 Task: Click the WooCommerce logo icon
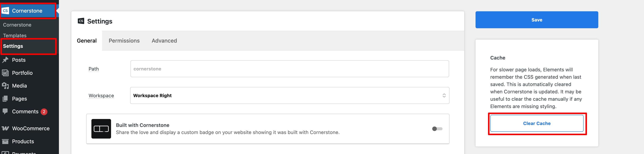point(5,128)
